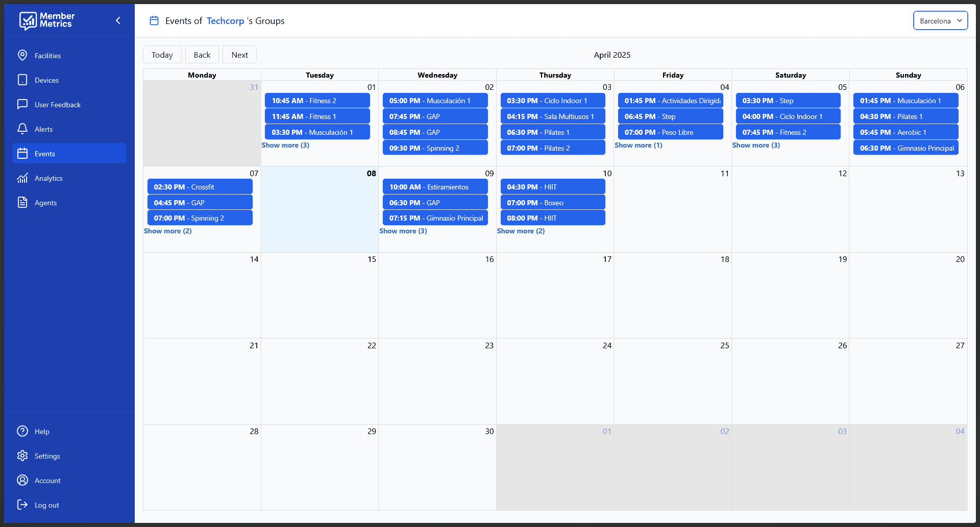This screenshot has height=527, width=980.
Task: Go to next month with Next button
Action: [x=239, y=55]
